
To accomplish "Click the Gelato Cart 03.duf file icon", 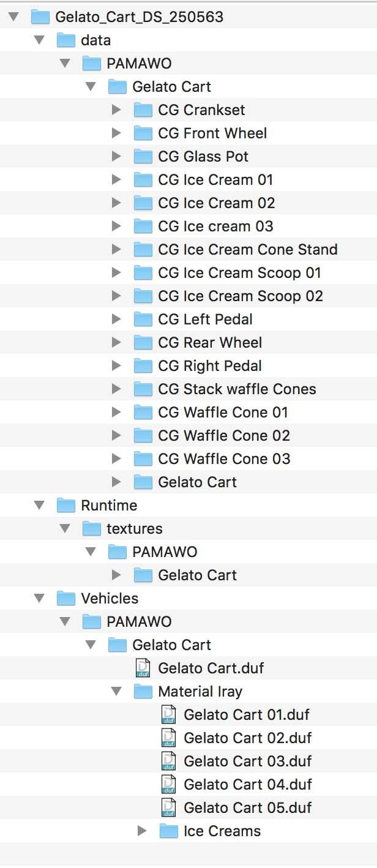I will coord(168,761).
